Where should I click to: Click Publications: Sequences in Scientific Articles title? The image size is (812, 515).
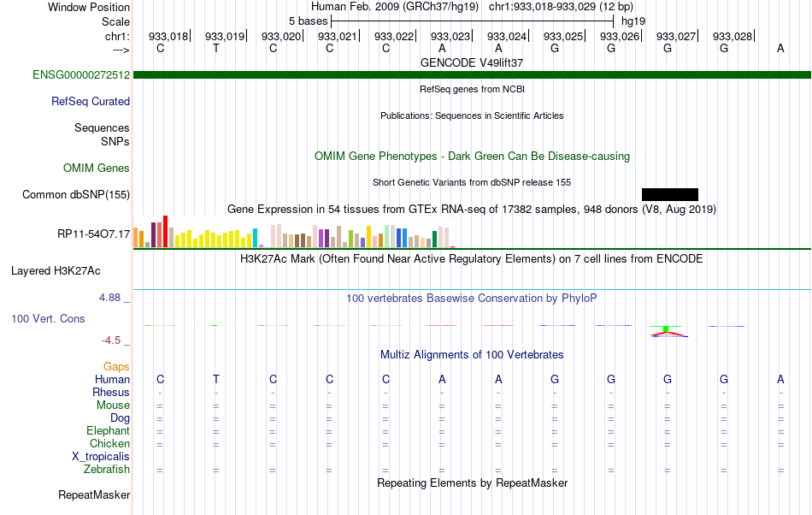[x=472, y=115]
